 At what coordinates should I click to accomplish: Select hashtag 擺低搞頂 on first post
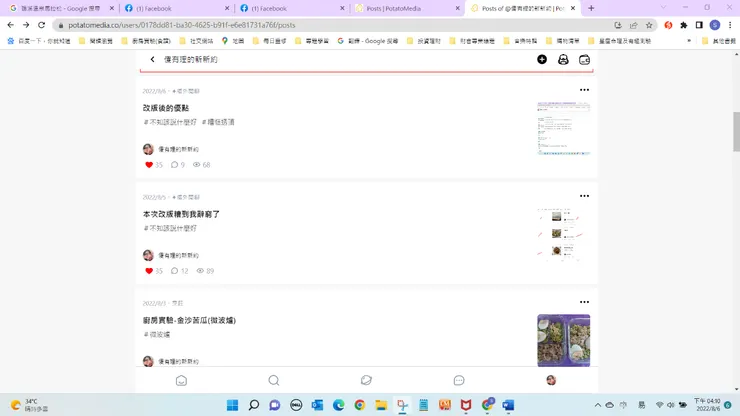(218, 122)
